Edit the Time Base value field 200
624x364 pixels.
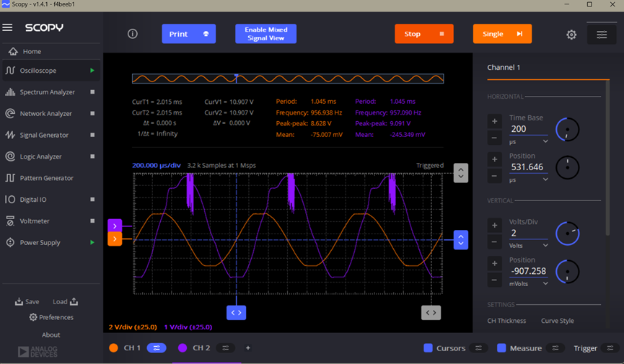coord(529,129)
